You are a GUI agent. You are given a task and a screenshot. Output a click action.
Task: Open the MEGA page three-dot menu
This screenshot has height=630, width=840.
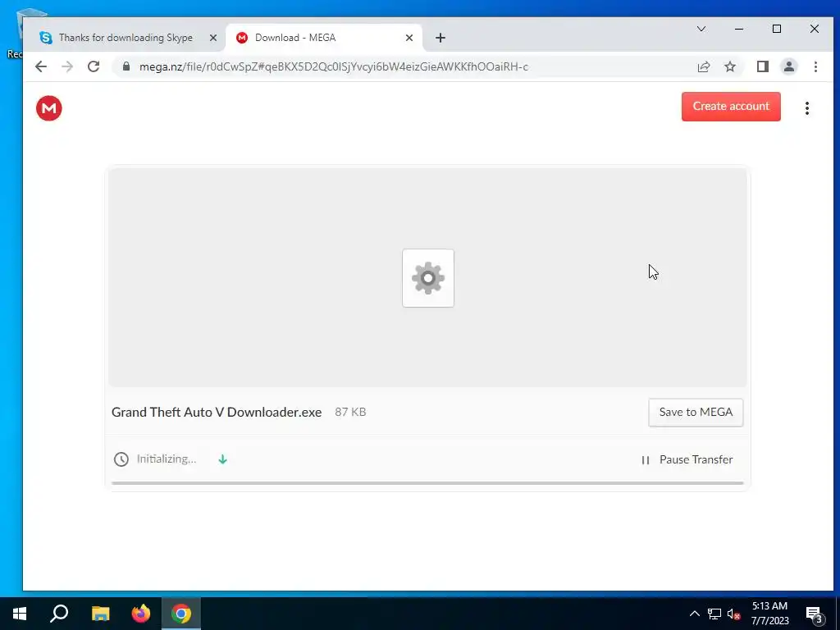point(807,108)
